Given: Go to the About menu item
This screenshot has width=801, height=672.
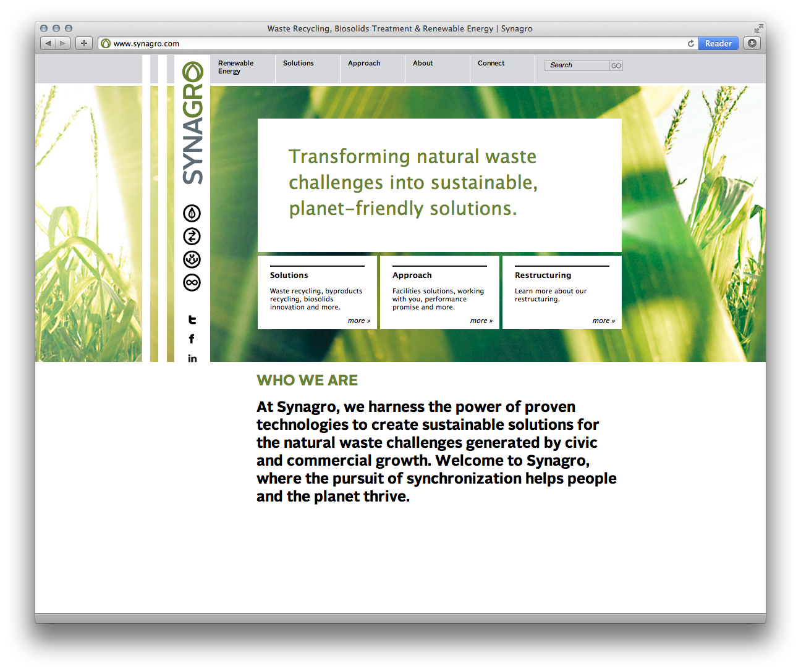Looking at the screenshot, I should tap(423, 64).
